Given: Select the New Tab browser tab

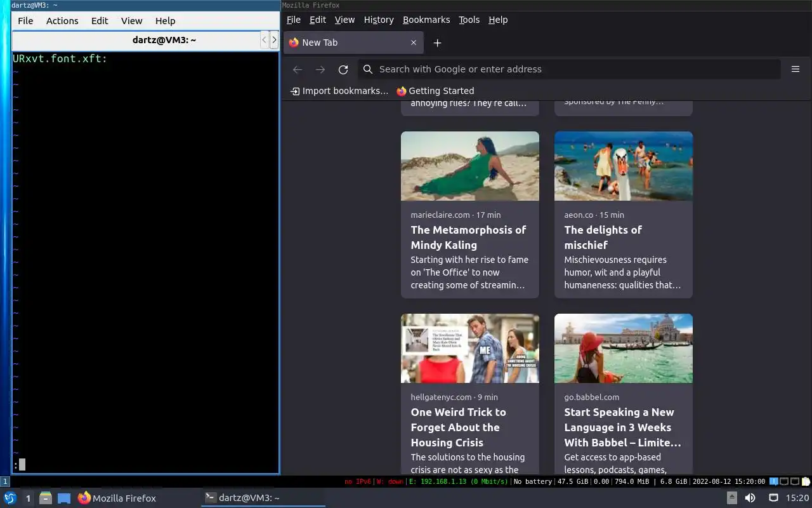Looking at the screenshot, I should (353, 43).
